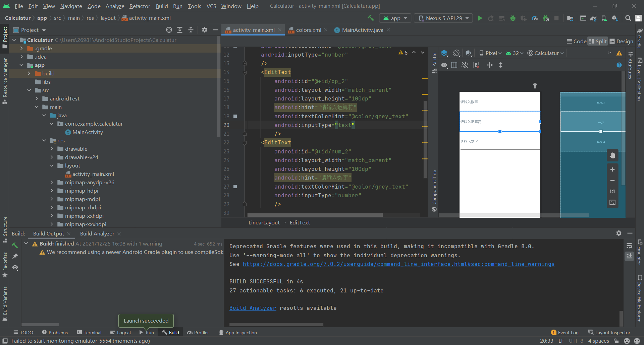Open the Profile app gauge icon
Screen dimensions: 644x345
(x=535, y=18)
